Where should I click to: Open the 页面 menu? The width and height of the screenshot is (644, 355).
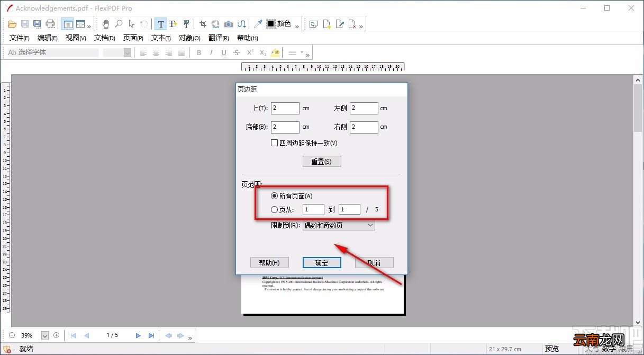coord(133,38)
